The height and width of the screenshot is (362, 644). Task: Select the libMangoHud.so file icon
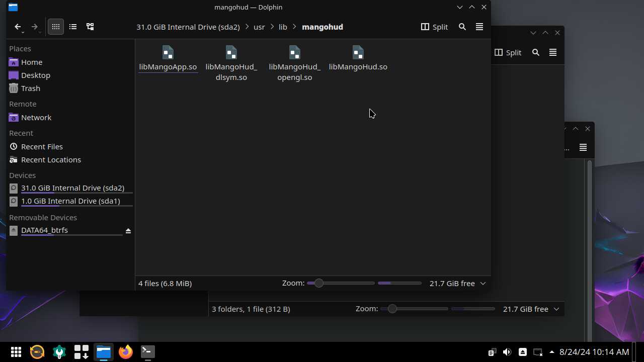(358, 53)
